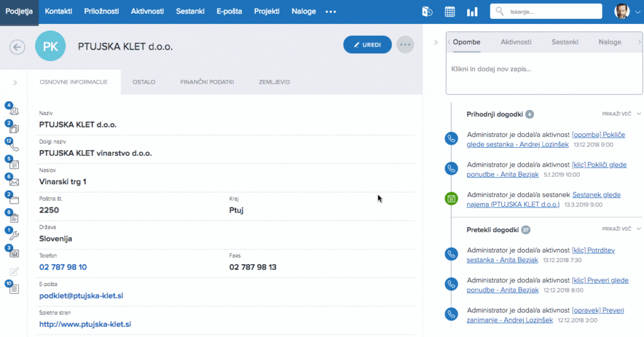Open sidebar calendar icon with badge 5

click(14, 164)
